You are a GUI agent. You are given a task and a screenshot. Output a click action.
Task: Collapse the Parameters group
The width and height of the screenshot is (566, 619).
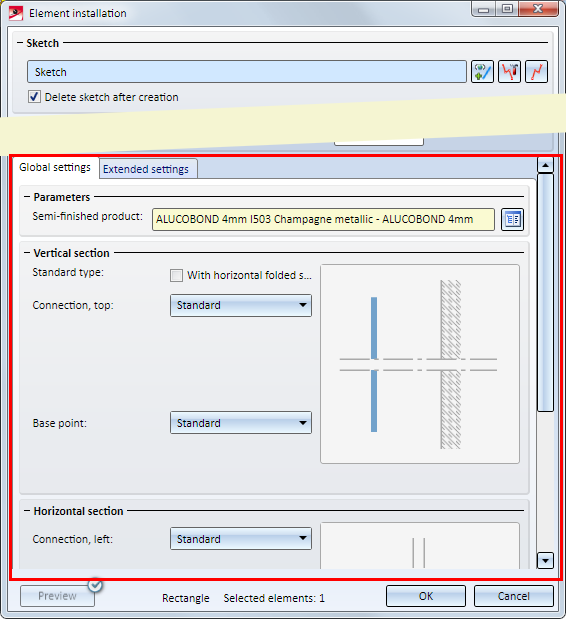tap(27, 197)
